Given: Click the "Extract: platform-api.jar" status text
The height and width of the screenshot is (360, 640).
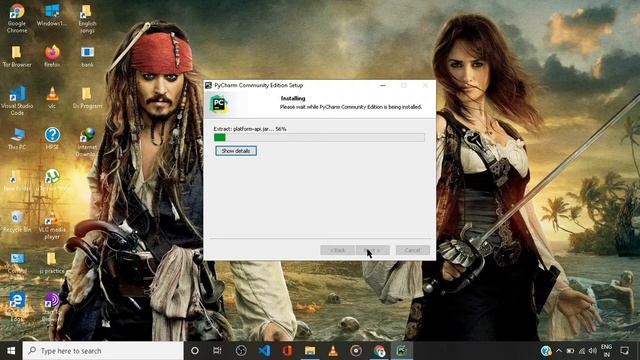Looking at the screenshot, I should (250, 129).
